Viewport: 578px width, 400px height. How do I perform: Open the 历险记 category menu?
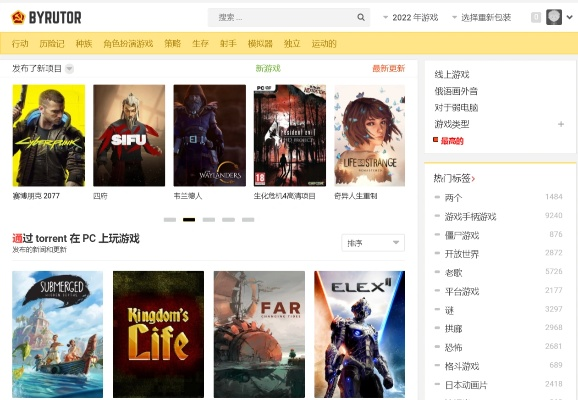point(52,44)
